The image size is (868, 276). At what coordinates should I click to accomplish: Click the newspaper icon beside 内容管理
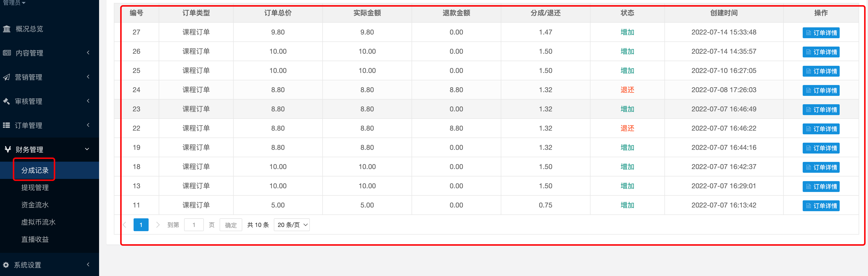click(x=7, y=53)
